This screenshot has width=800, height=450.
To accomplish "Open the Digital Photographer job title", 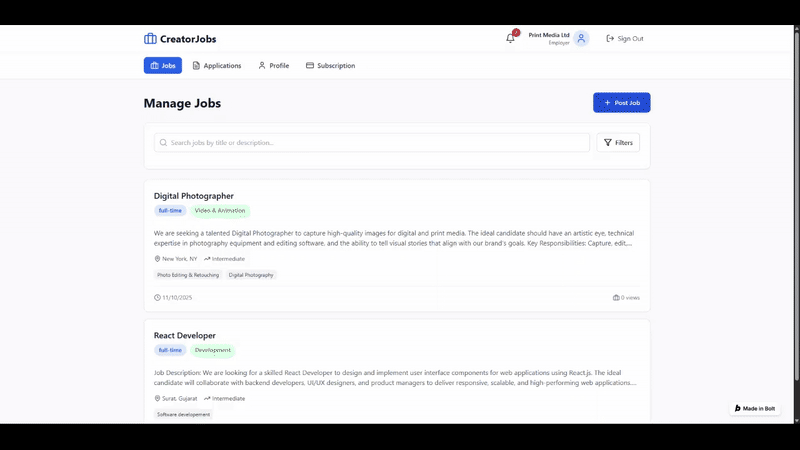I will tap(194, 196).
